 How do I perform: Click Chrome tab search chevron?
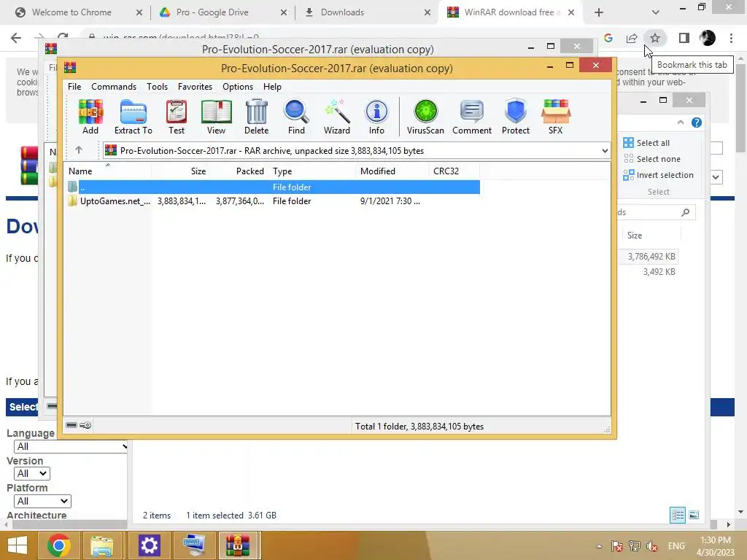(656, 12)
